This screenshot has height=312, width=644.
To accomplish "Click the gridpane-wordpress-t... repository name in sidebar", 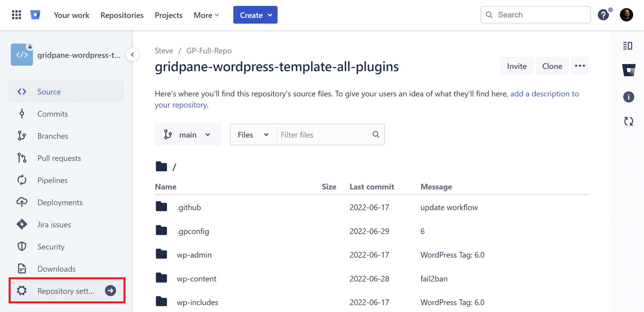I will [x=79, y=55].
